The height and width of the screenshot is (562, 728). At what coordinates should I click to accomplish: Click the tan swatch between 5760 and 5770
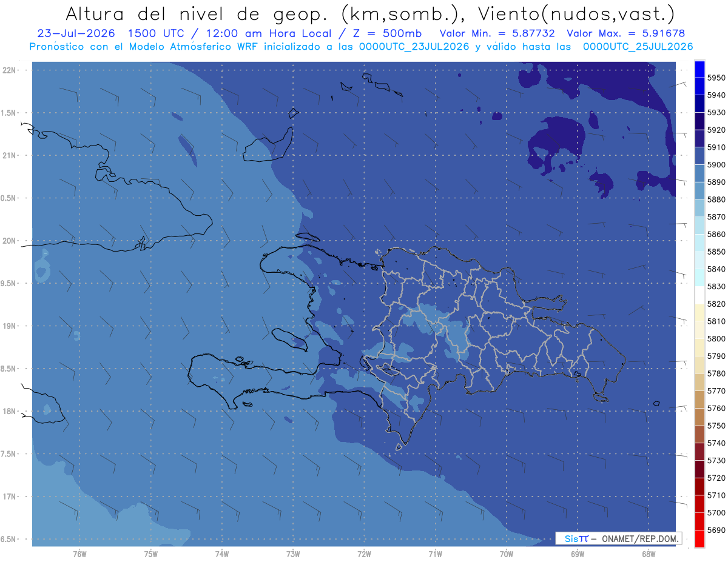click(699, 399)
